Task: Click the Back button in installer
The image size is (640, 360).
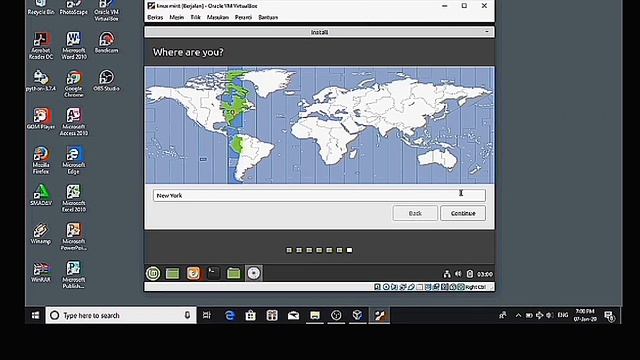Action: [x=415, y=213]
